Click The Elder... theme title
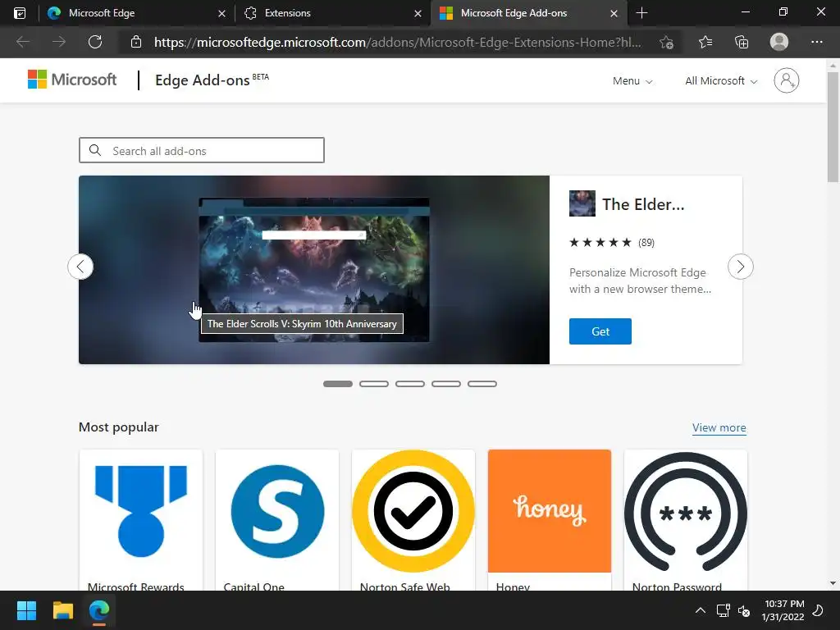 pyautogui.click(x=643, y=204)
